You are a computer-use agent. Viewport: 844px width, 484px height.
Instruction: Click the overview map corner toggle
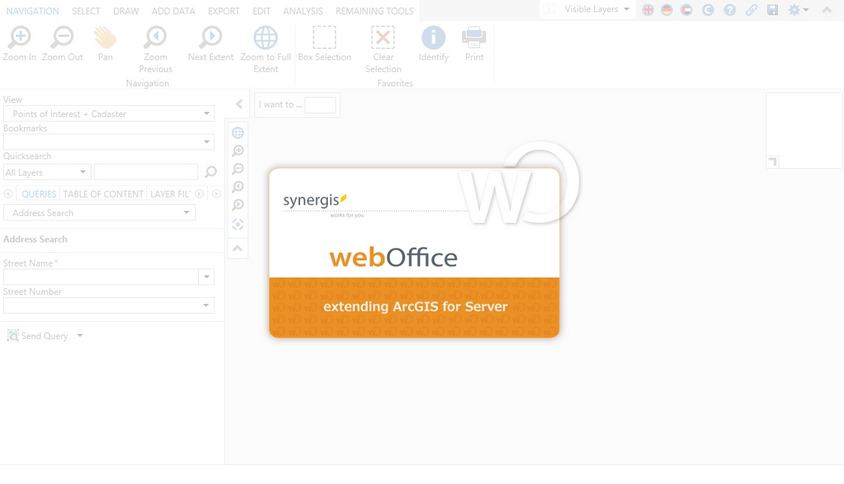[773, 162]
